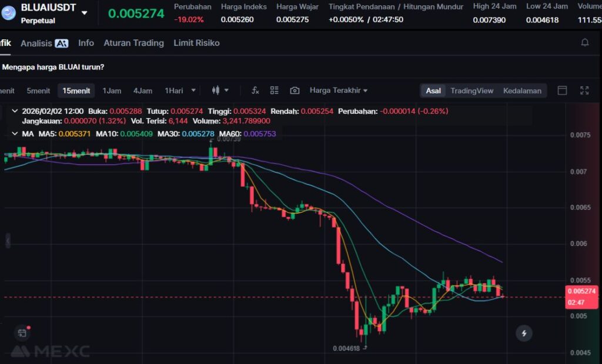Select the 1Jam timeframe

[112, 90]
